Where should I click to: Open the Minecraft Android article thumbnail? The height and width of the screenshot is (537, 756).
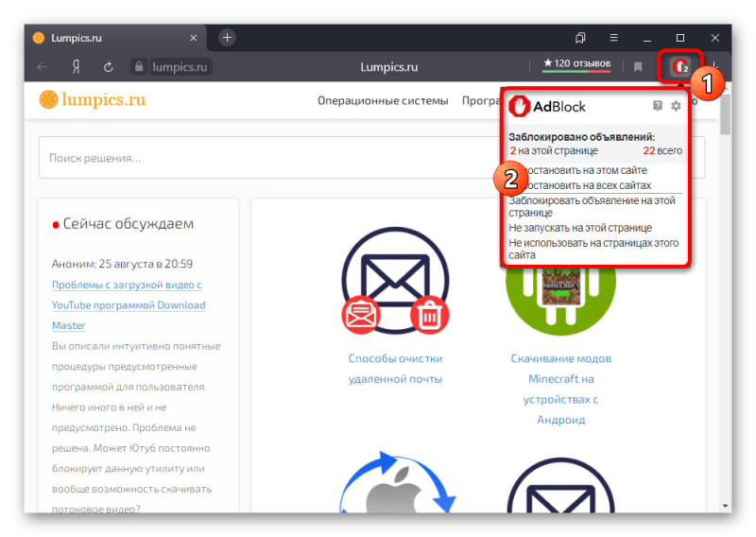(x=560, y=300)
